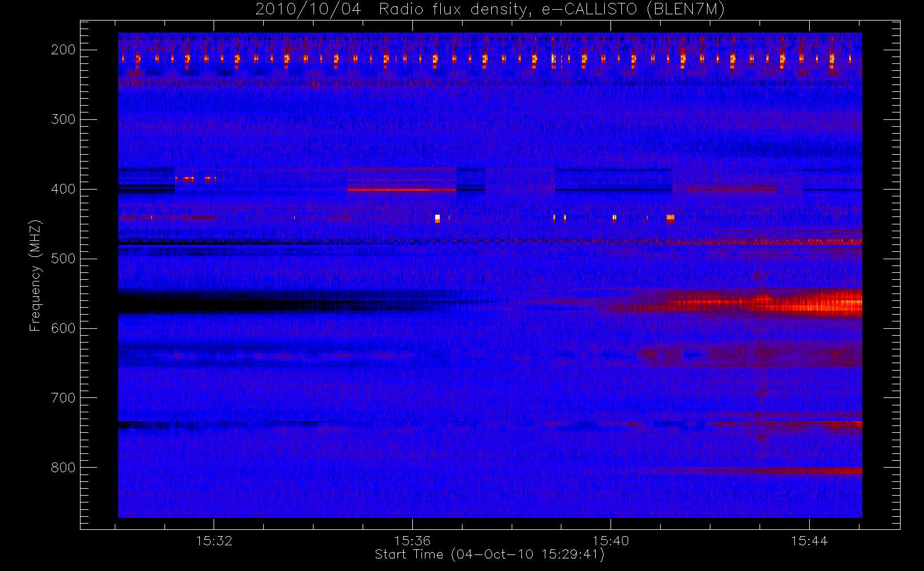Screen dimensions: 924x571
Task: Click the 15:32 time tick label
Action: (214, 541)
